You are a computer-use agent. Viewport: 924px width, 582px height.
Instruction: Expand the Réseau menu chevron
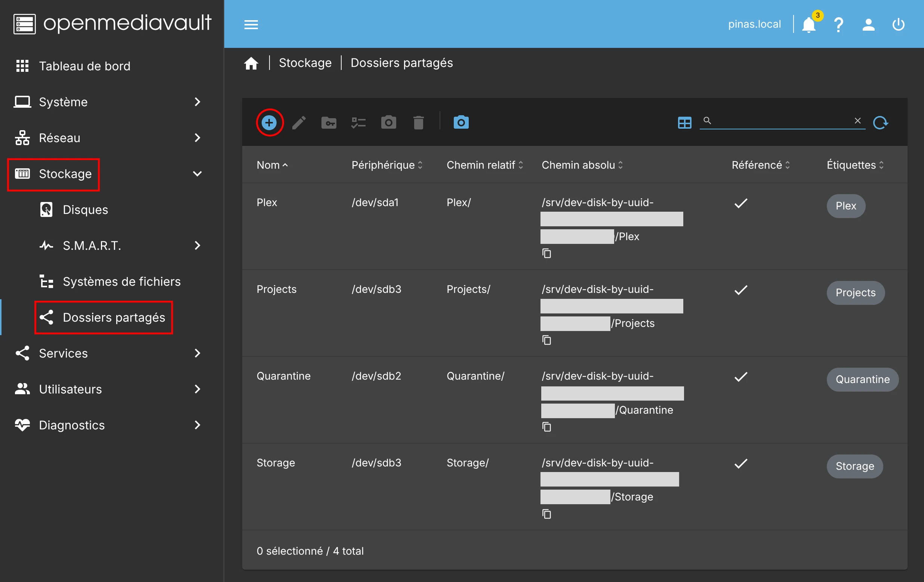pyautogui.click(x=197, y=137)
